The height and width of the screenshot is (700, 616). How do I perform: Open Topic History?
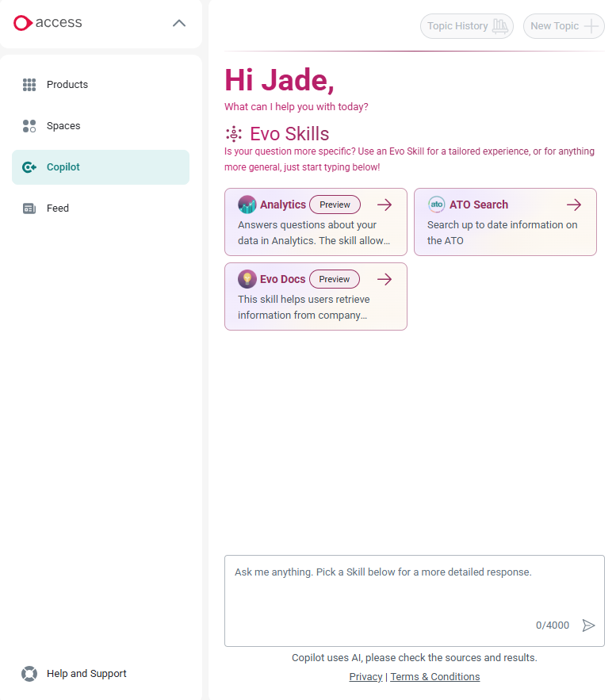[467, 25]
